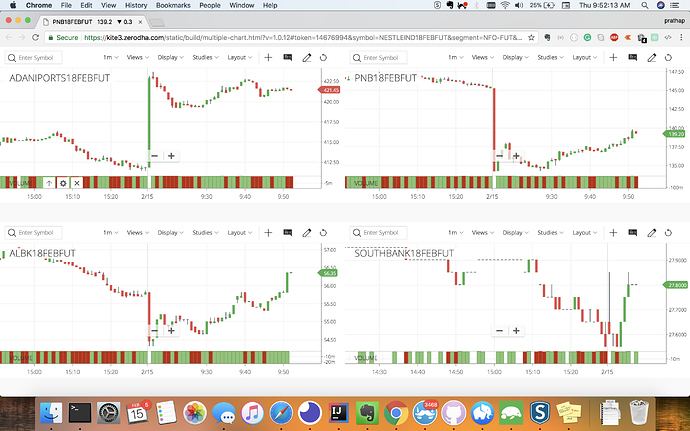This screenshot has width=690, height=431.
Task: Focus Enter Symbol search in PNB18FEBFUT panel
Action: [378, 58]
